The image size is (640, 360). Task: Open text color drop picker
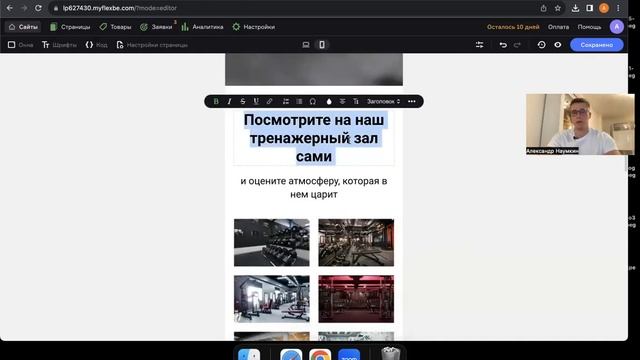tap(329, 101)
